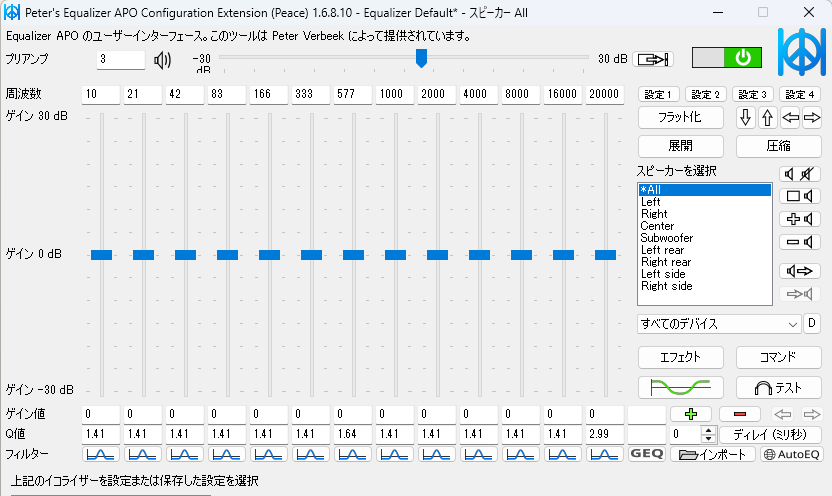Viewport: 832px width, 496px height.
Task: Click the mute speaker icon pair button
Action: point(800,174)
